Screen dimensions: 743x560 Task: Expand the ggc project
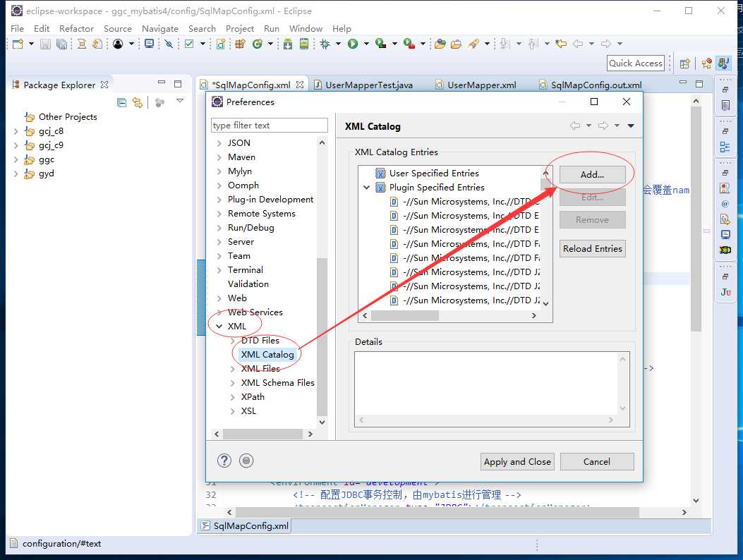16,159
